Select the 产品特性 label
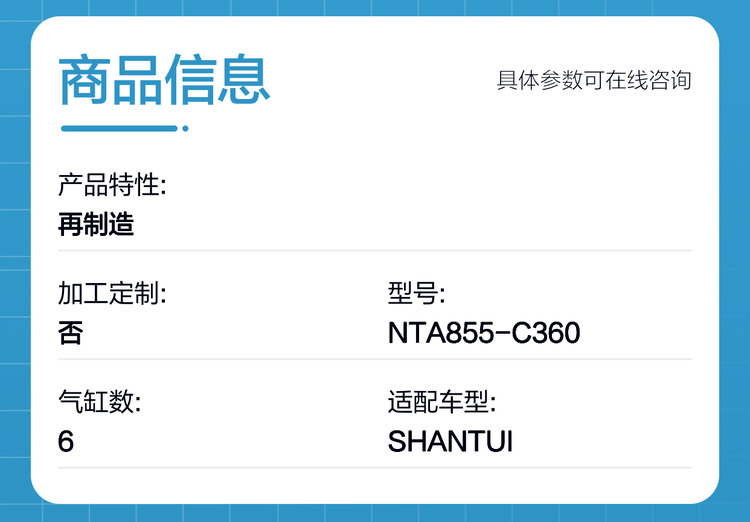The height and width of the screenshot is (522, 750). tap(112, 185)
